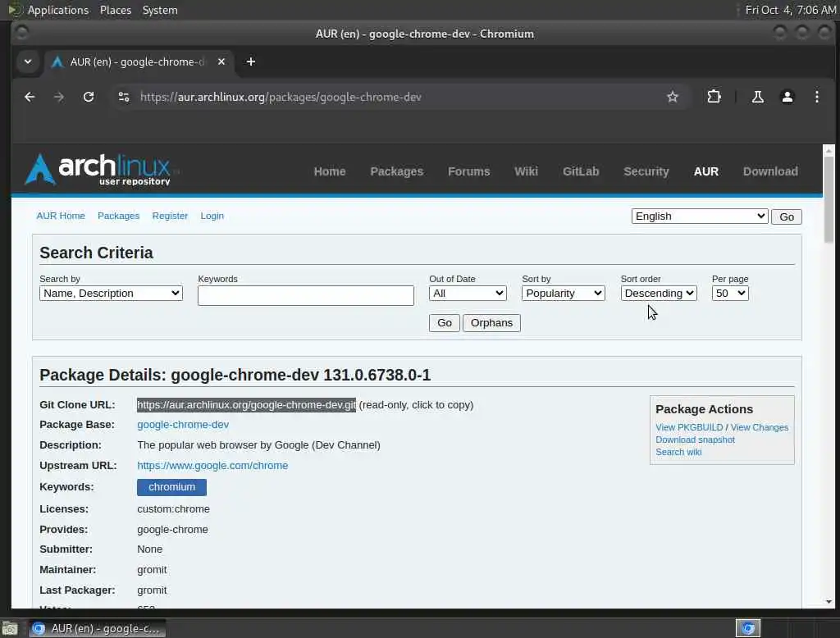The height and width of the screenshot is (638, 840).
Task: Click the Go search button
Action: pos(444,322)
